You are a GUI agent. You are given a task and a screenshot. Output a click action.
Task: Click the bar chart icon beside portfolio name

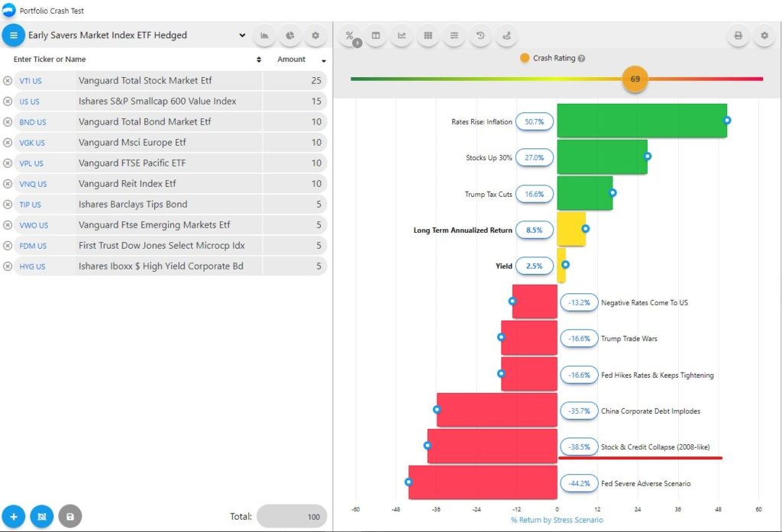tap(264, 35)
